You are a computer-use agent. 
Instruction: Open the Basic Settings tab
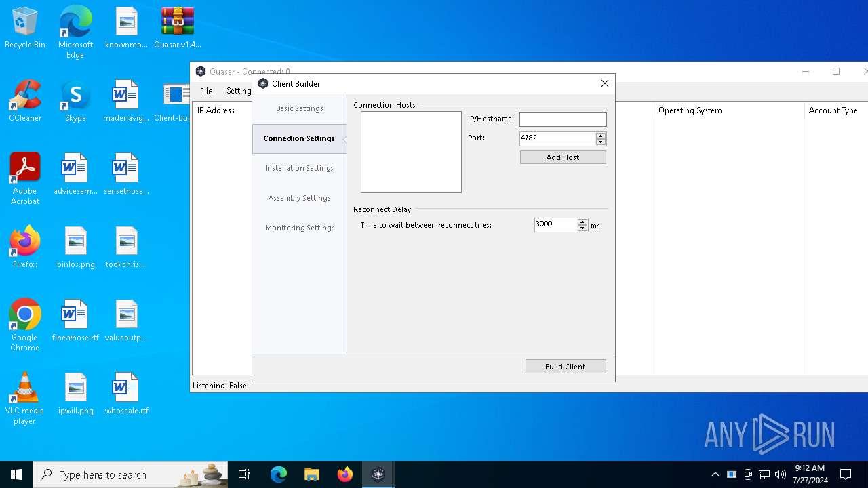[x=299, y=108]
